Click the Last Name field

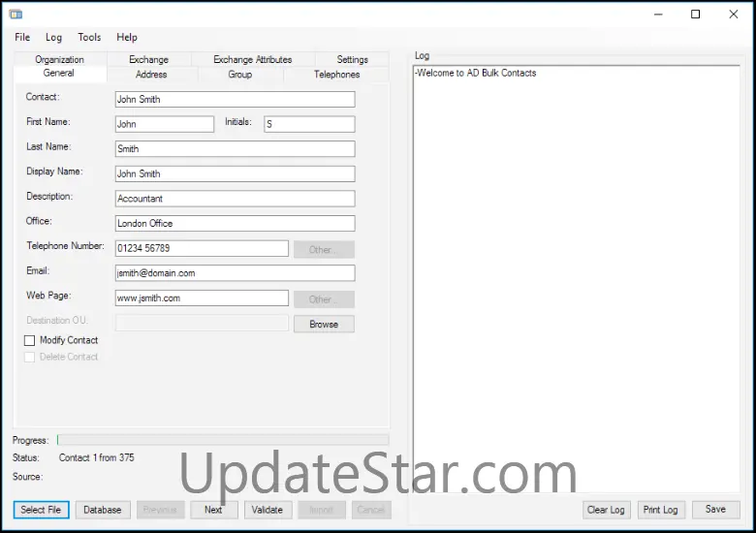click(236, 149)
